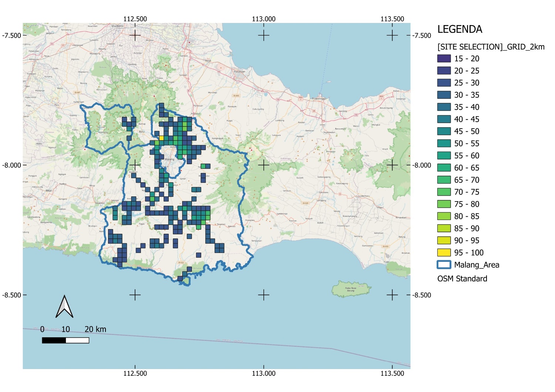Viewport: 555px width, 392px height.
Task: Click the "85 - 90" legend swatch
Action: (444, 228)
